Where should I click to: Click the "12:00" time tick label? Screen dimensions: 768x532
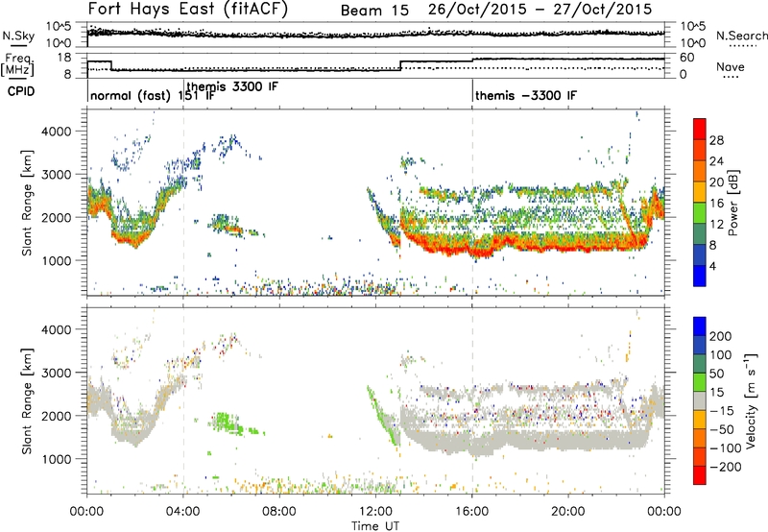tap(375, 512)
